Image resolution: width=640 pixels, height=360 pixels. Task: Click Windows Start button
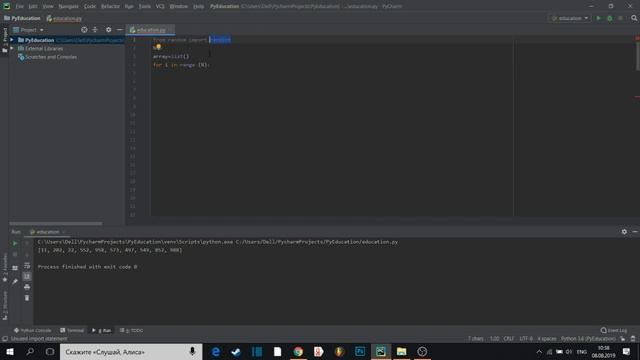[x=10, y=352]
